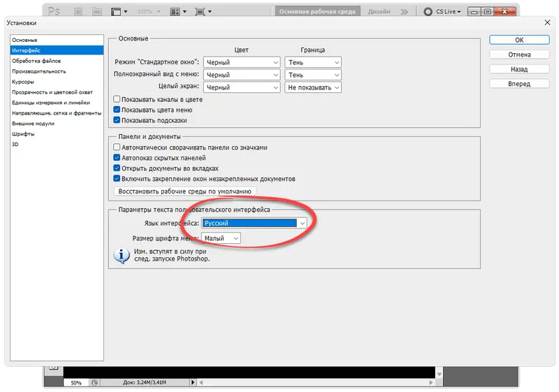Screen dimensions: 559x392
Task: Click the horizontal scrollbar left arrow
Action: 201,382
